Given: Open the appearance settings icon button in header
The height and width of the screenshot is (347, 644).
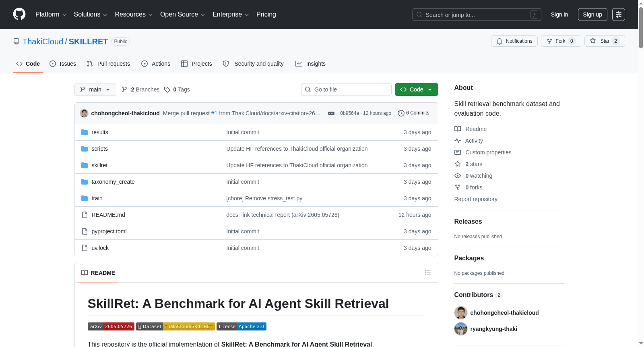Looking at the screenshot, I should tap(619, 15).
